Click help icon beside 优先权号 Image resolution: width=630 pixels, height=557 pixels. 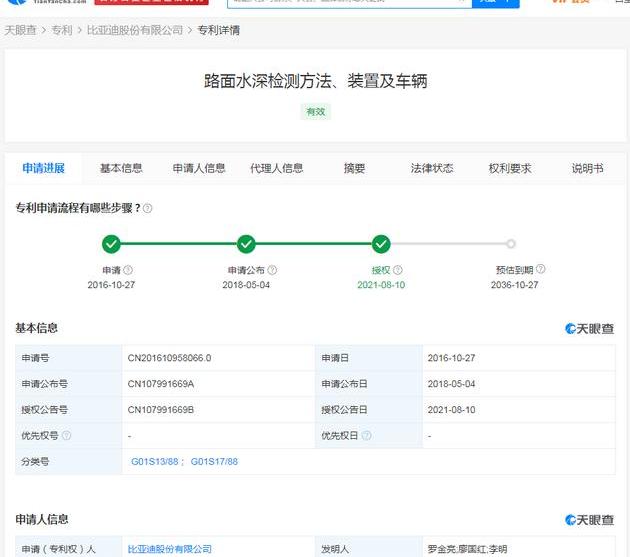[66, 436]
